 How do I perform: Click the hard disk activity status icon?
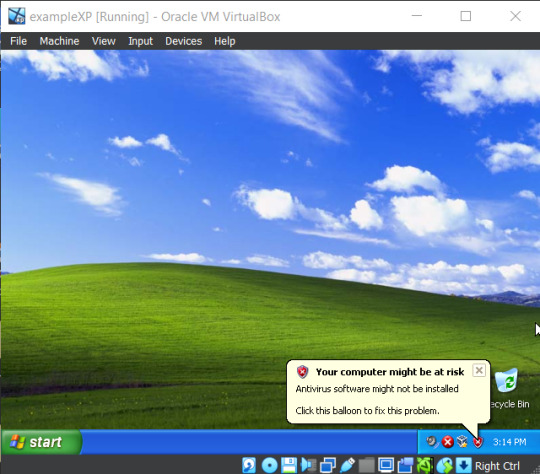(x=249, y=466)
